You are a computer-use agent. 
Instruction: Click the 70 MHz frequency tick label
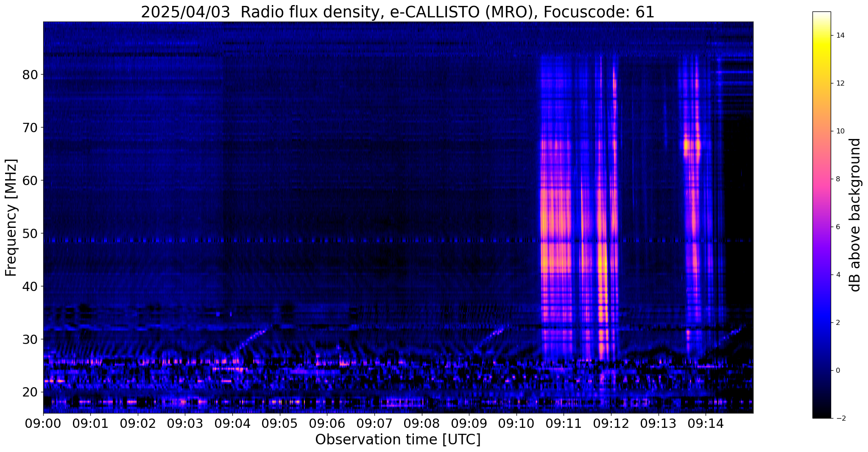click(x=29, y=128)
